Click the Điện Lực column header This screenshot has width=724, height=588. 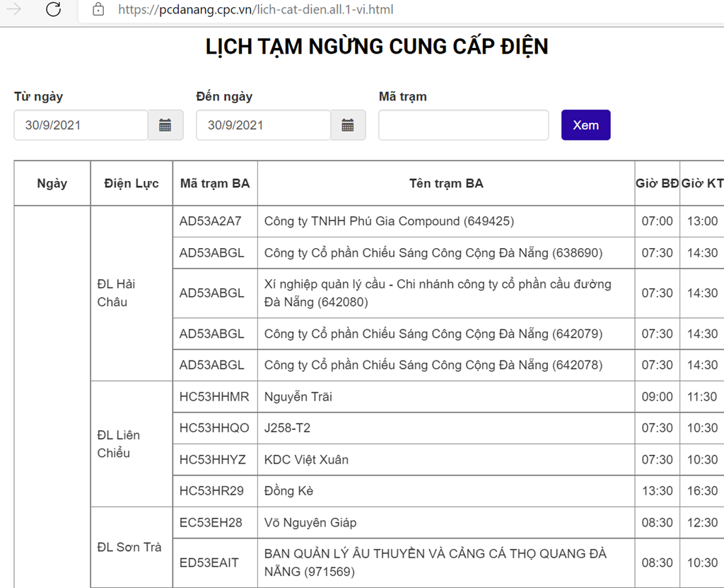pyautogui.click(x=132, y=183)
